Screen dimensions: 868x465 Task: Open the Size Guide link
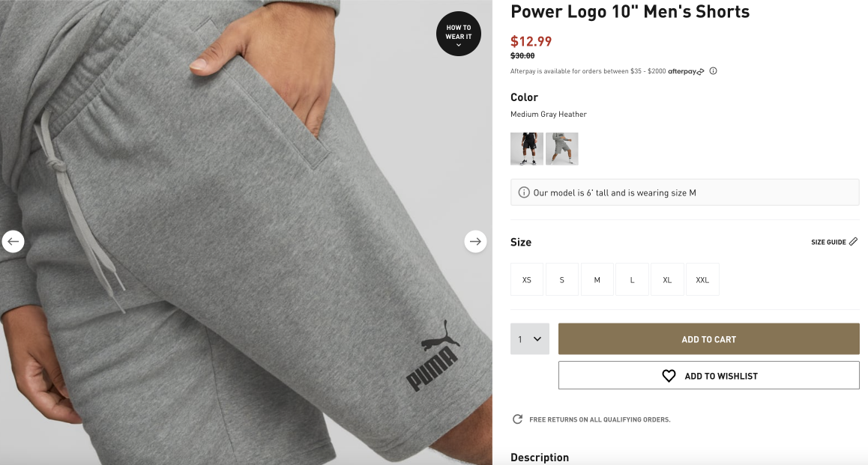(834, 242)
